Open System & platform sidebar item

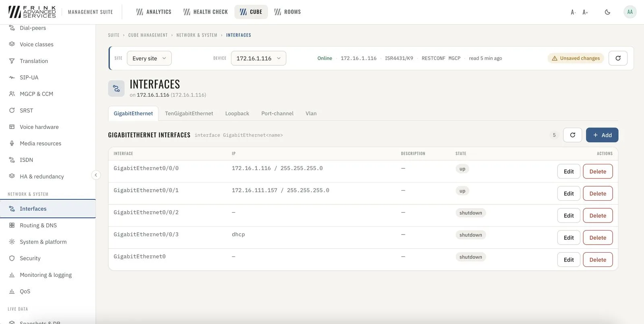point(47,242)
